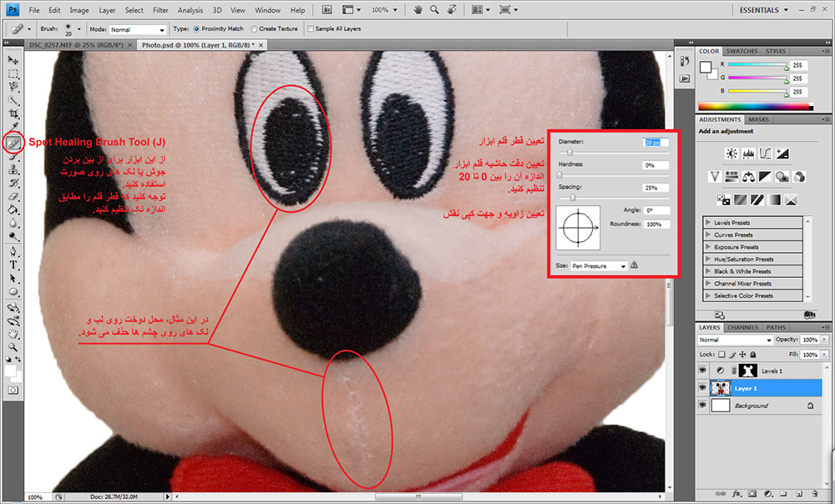The image size is (835, 504).
Task: Expand Selective Color Presets
Action: (708, 295)
